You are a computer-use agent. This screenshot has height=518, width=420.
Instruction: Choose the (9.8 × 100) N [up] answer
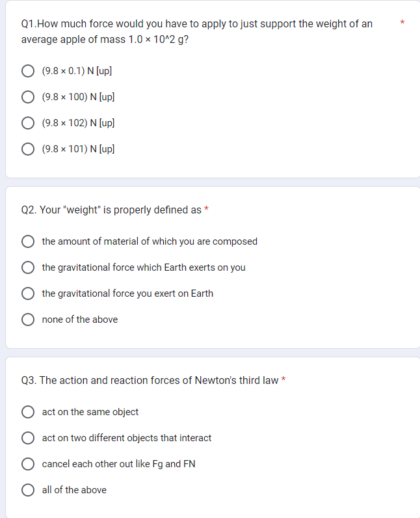point(28,97)
